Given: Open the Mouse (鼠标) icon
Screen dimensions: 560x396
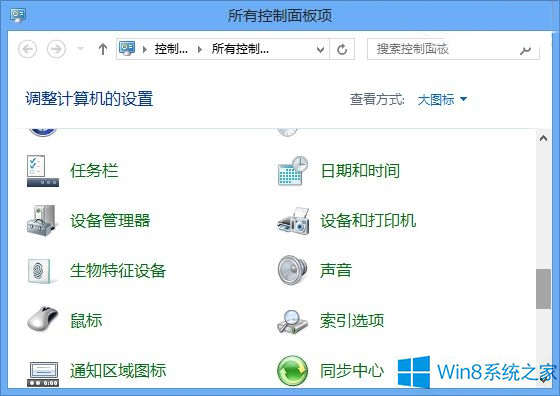Looking at the screenshot, I should [42, 319].
